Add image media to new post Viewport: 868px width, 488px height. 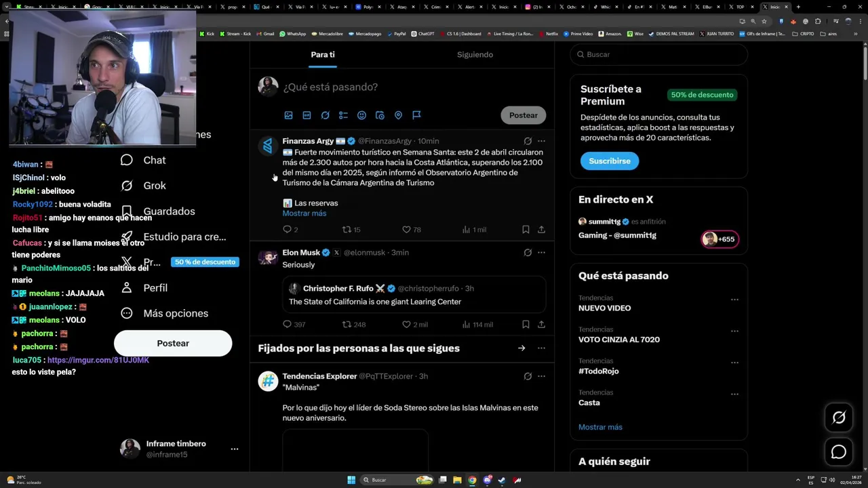pos(288,115)
